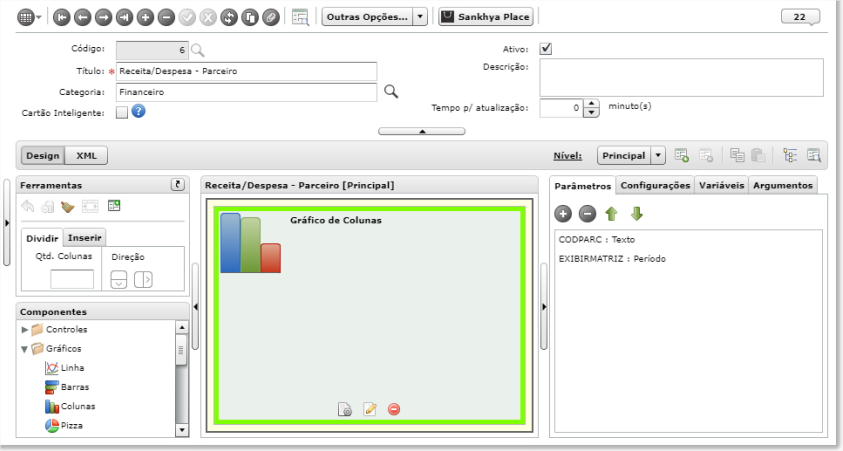The image size is (843, 451).
Task: Expand the hidden far-left panel arrow
Action: (6, 223)
